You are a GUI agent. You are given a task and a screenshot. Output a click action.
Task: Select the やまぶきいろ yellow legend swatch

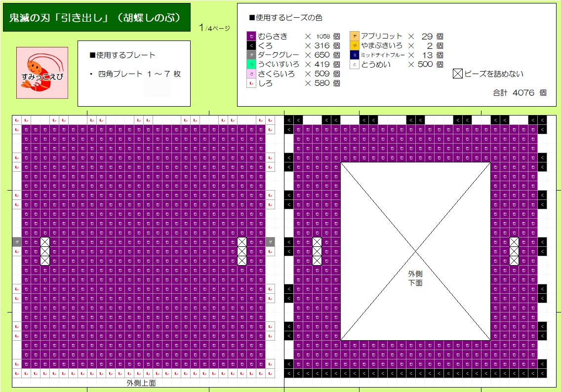point(354,45)
